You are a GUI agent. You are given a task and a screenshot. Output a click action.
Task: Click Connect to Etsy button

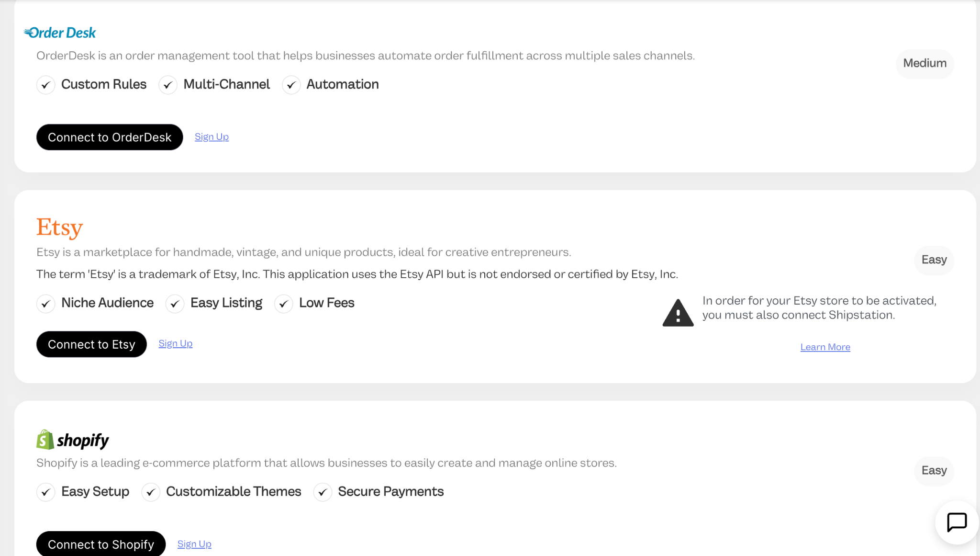[91, 344]
